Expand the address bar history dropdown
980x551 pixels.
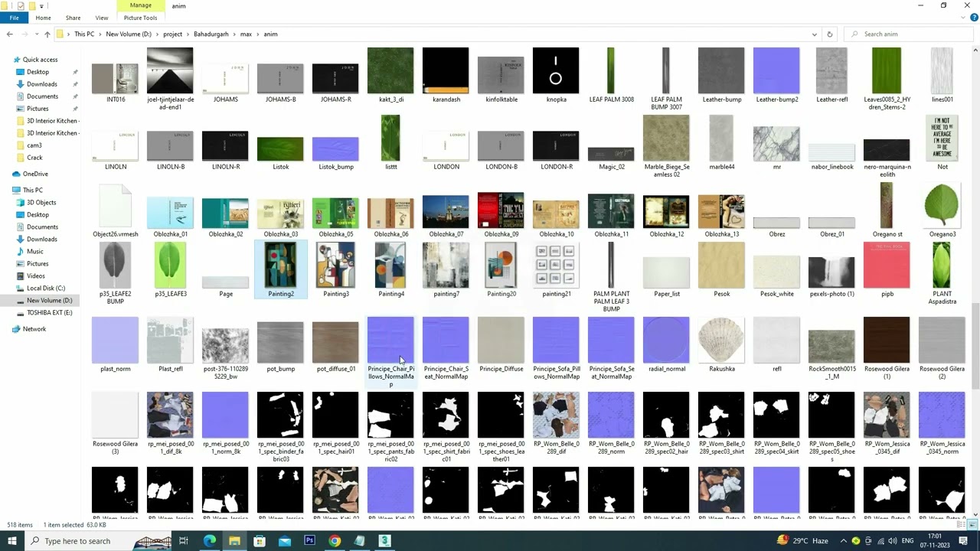click(814, 34)
